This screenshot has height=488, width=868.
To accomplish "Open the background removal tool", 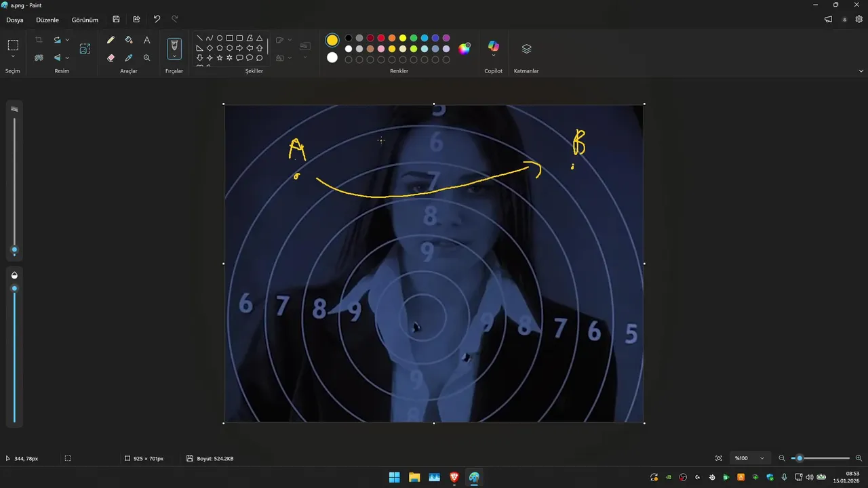I will coord(39,58).
